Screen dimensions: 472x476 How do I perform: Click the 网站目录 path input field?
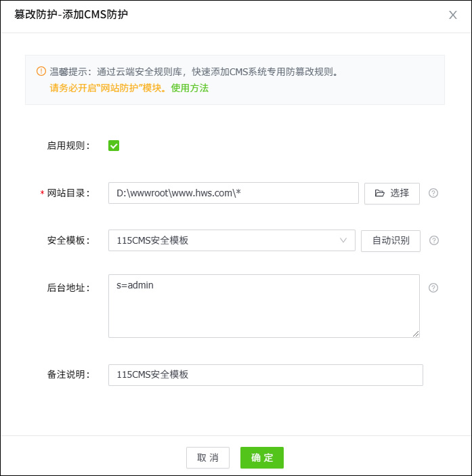point(233,193)
